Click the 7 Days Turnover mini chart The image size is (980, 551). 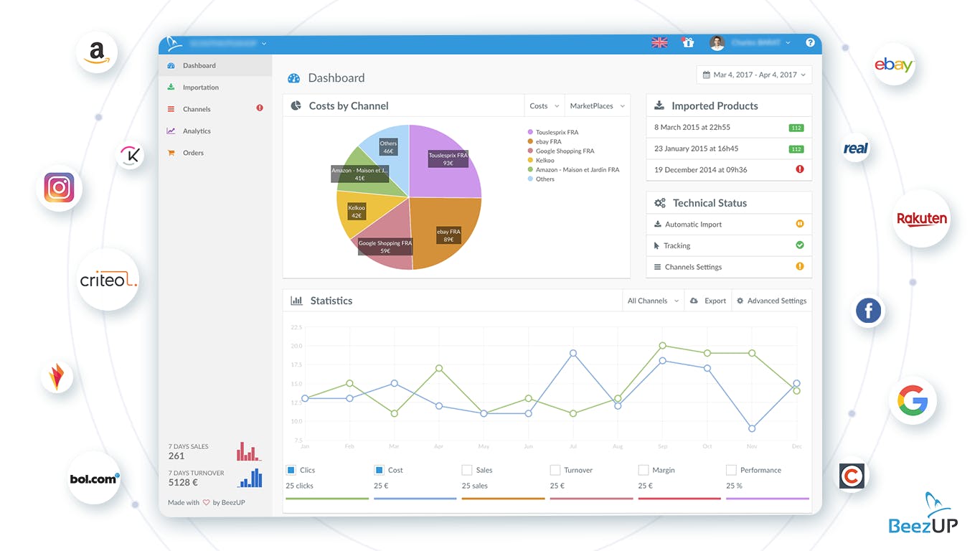[249, 478]
